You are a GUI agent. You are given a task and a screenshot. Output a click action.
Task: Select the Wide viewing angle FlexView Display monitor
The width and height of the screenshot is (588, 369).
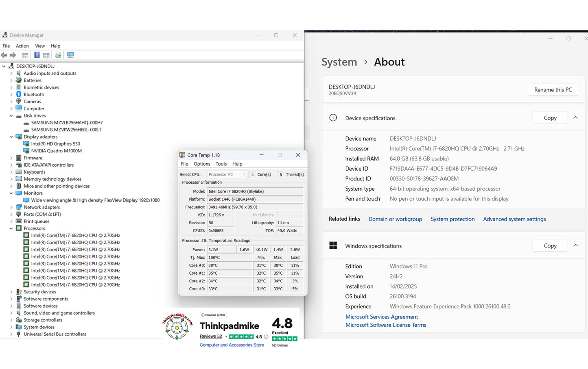tap(95, 200)
